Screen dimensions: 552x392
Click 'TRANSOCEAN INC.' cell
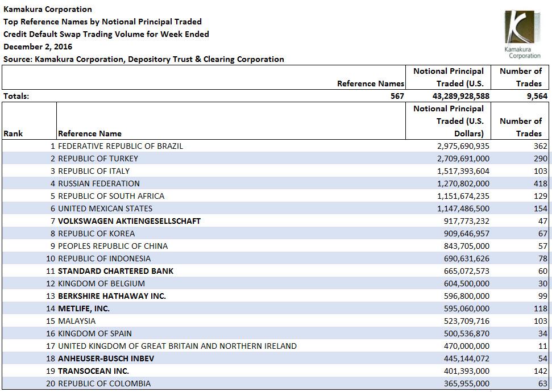coord(93,371)
